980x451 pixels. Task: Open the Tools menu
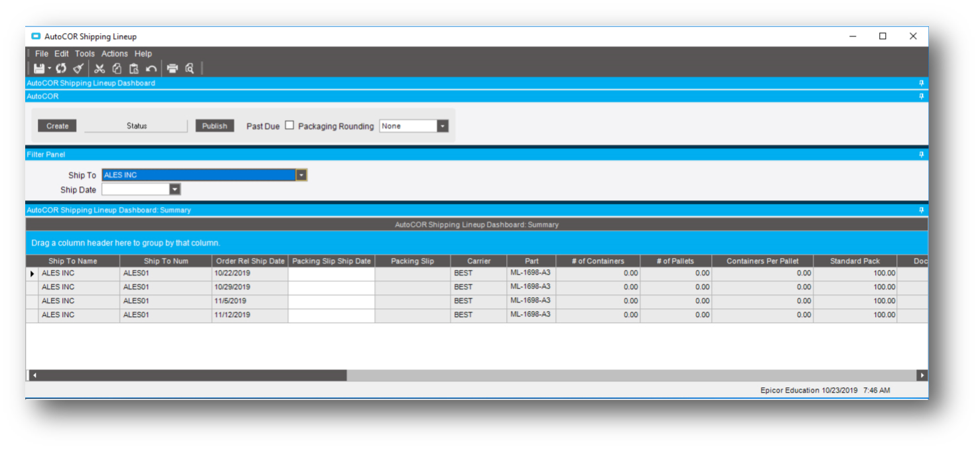85,54
